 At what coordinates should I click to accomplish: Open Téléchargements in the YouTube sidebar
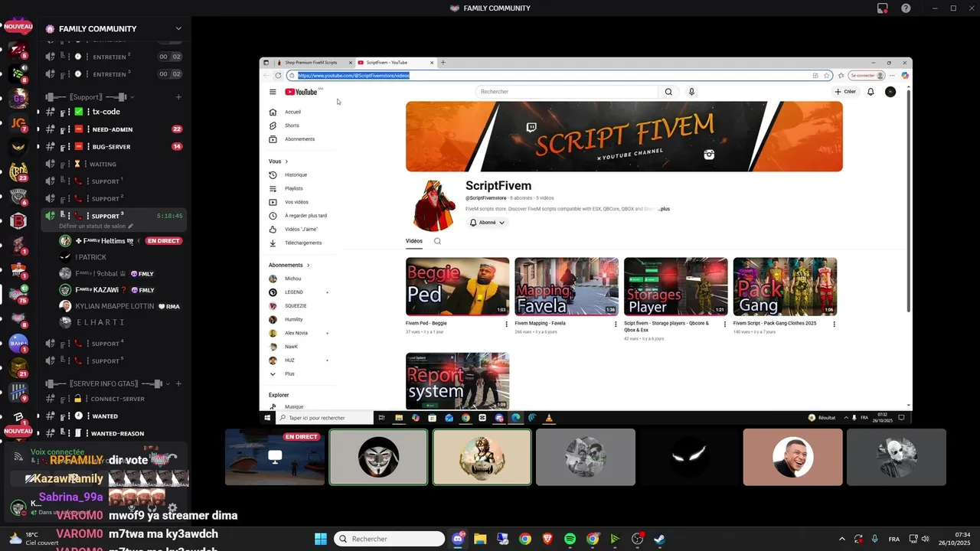[x=302, y=243]
